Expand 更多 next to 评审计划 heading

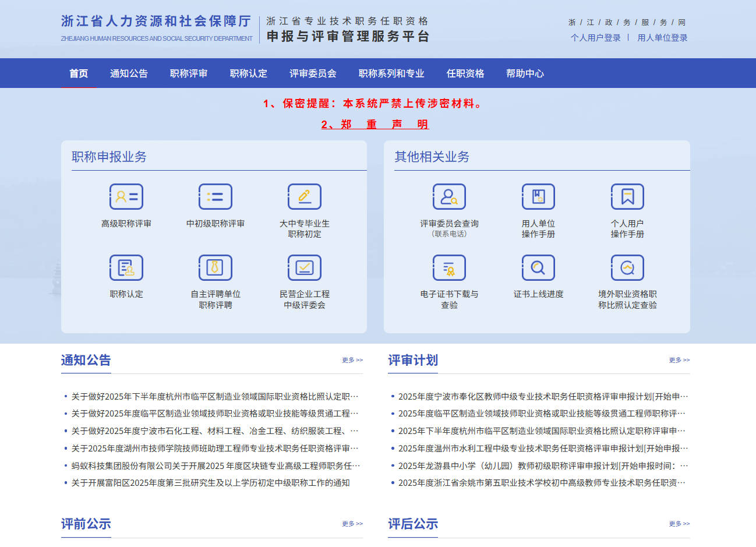(679, 360)
